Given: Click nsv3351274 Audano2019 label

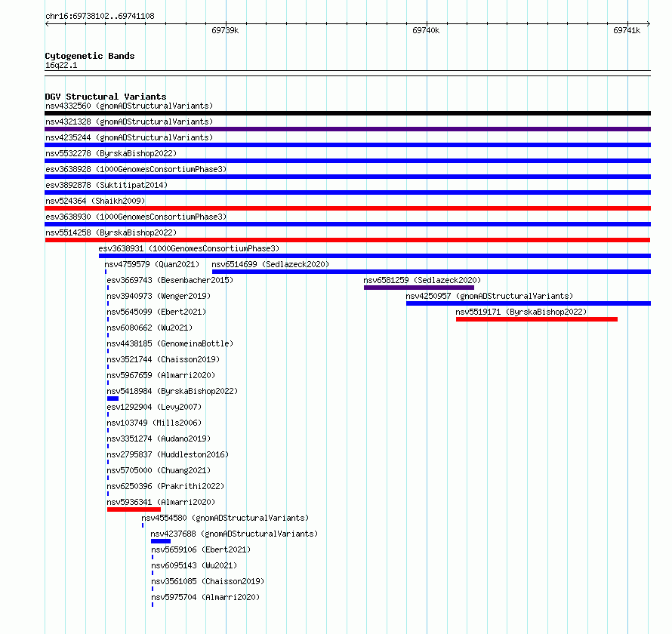Looking at the screenshot, I should (159, 439).
